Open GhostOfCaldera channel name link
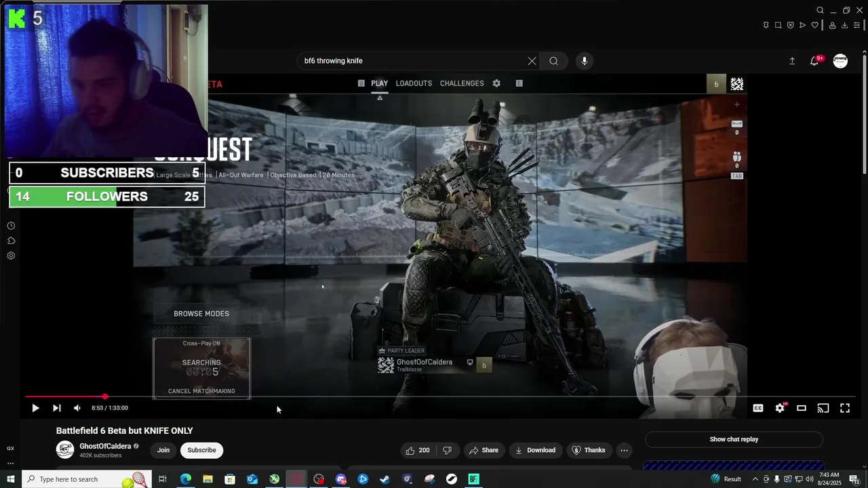The width and height of the screenshot is (868, 488). tap(105, 446)
